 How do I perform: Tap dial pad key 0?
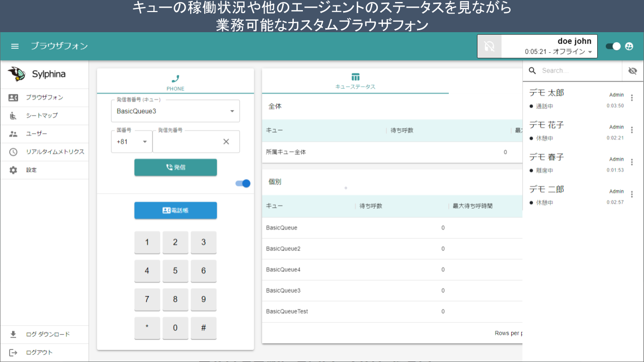[175, 327]
